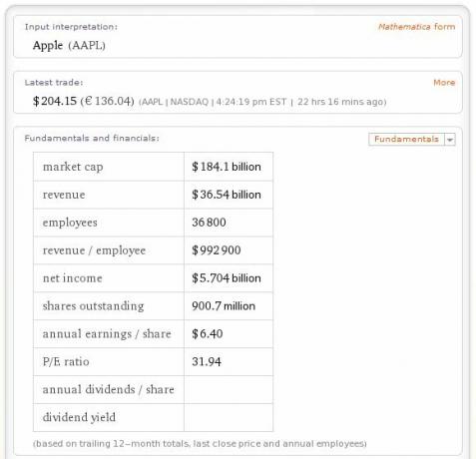Click the 'annual earnings / share' label
476x459 pixels.
pos(107,334)
